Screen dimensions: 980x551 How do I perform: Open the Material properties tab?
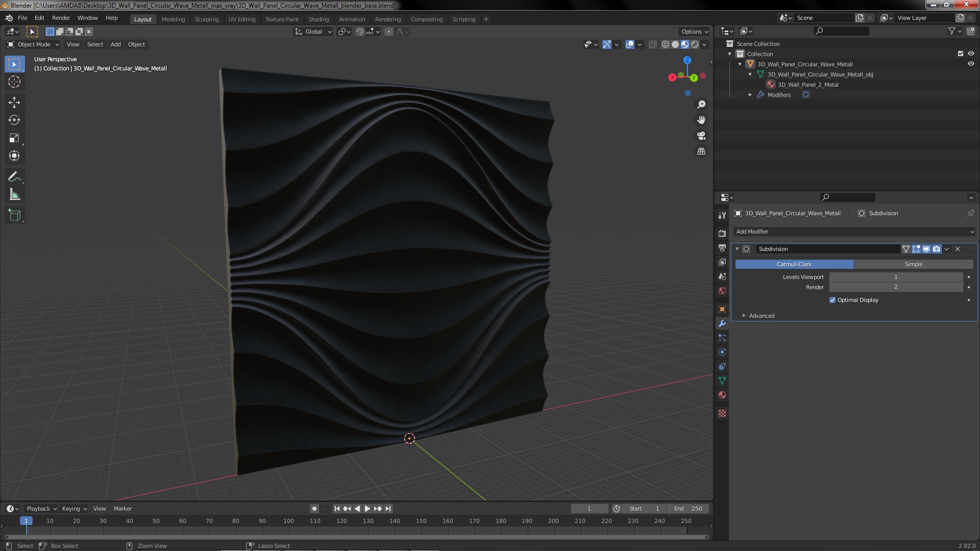[722, 395]
